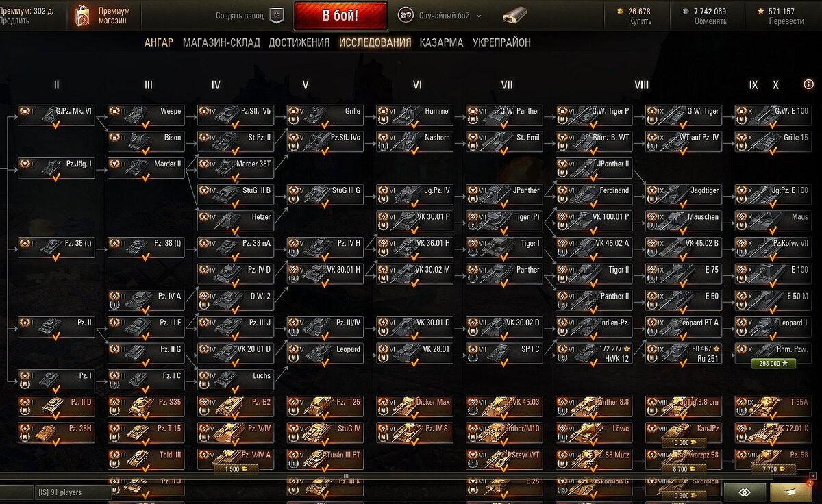Open the Премиум магазин shop icon
Image resolution: width=822 pixels, height=504 pixels.
82,16
